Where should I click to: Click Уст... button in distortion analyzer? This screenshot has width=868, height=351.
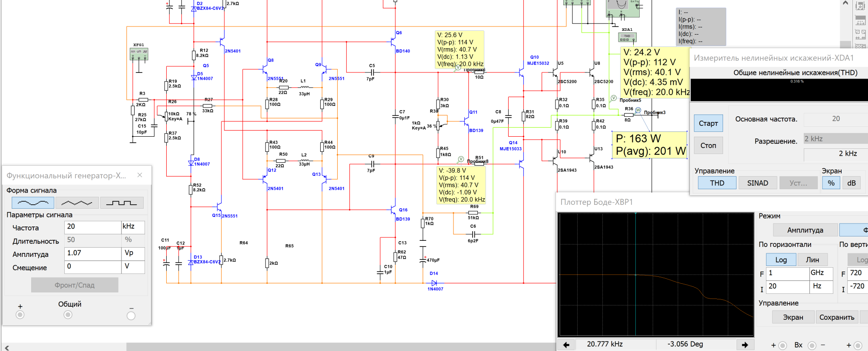click(x=798, y=183)
